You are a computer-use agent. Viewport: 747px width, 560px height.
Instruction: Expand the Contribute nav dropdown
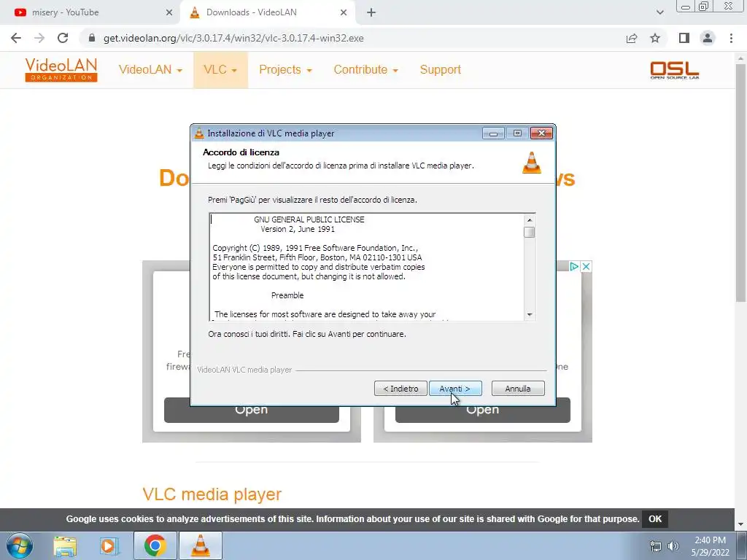point(365,69)
